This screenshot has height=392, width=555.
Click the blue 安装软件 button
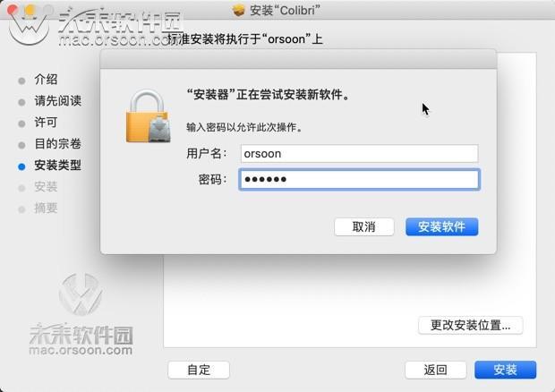tap(441, 226)
